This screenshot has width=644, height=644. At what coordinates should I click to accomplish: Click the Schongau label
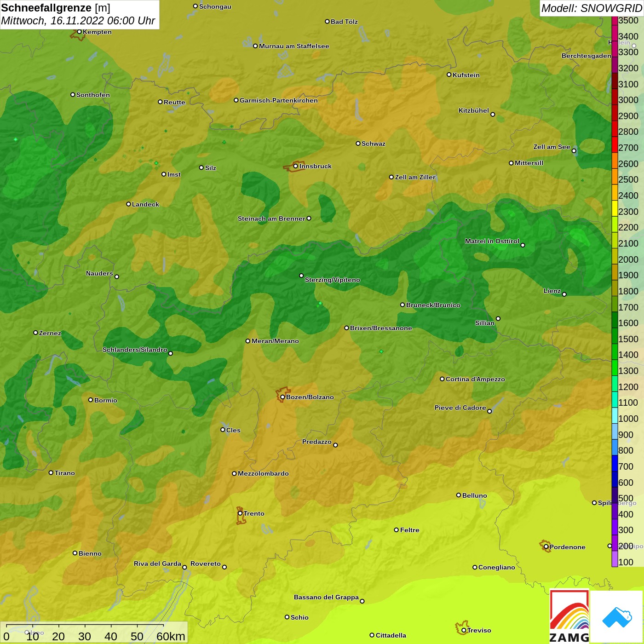click(215, 6)
